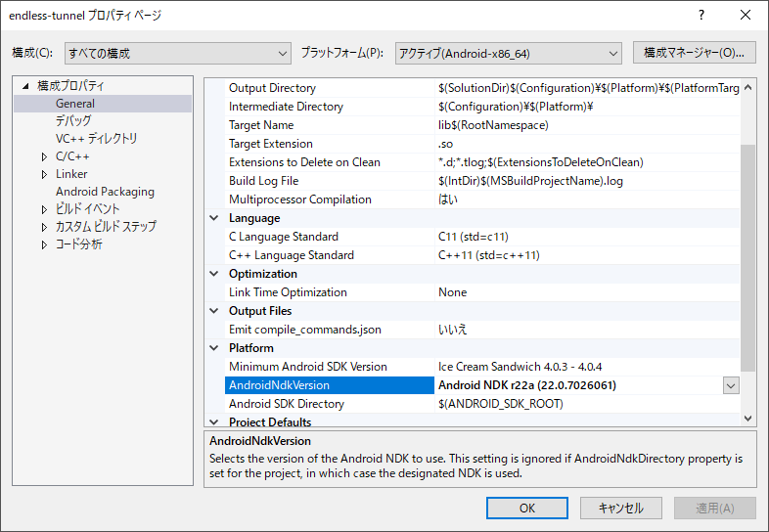Open the 構成マネージャー button
This screenshot has width=769, height=532.
(x=694, y=53)
